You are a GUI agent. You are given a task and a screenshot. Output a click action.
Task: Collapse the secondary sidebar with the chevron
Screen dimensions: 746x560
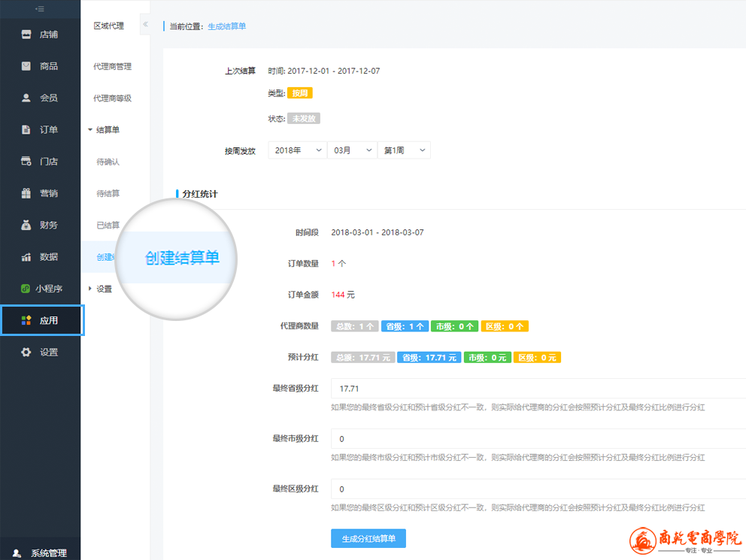tap(144, 25)
